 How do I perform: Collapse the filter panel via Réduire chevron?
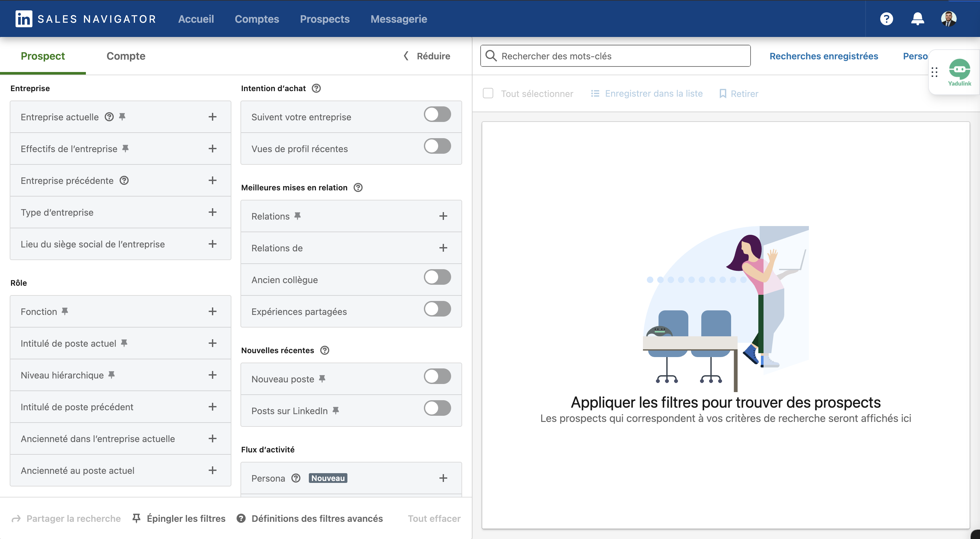(406, 56)
